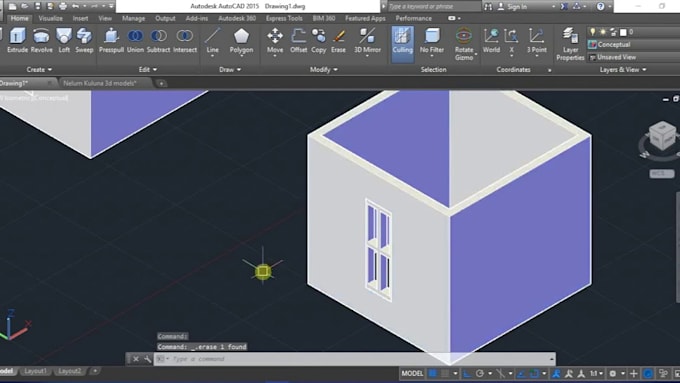Image resolution: width=680 pixels, height=383 pixels.
Task: Select the Extrude tool
Action: pos(17,40)
